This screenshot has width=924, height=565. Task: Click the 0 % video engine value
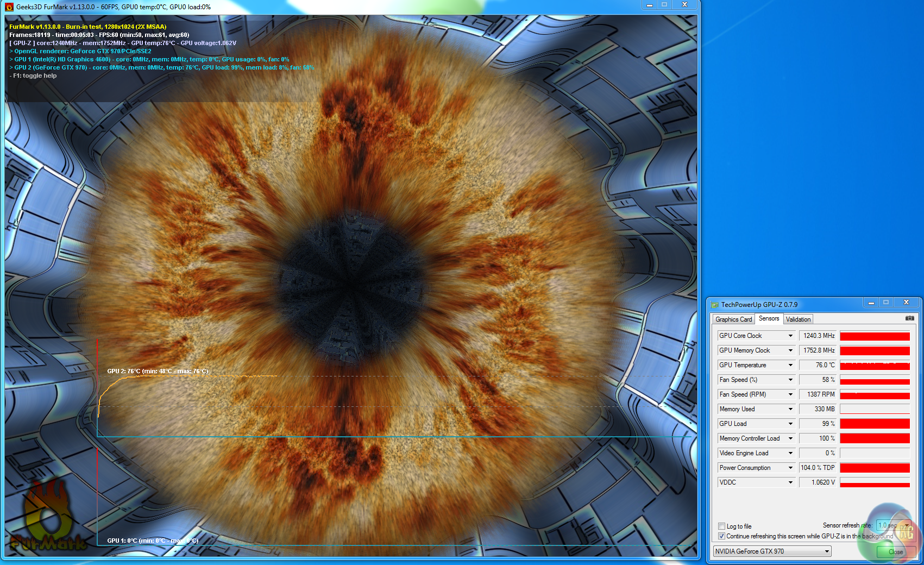point(818,453)
